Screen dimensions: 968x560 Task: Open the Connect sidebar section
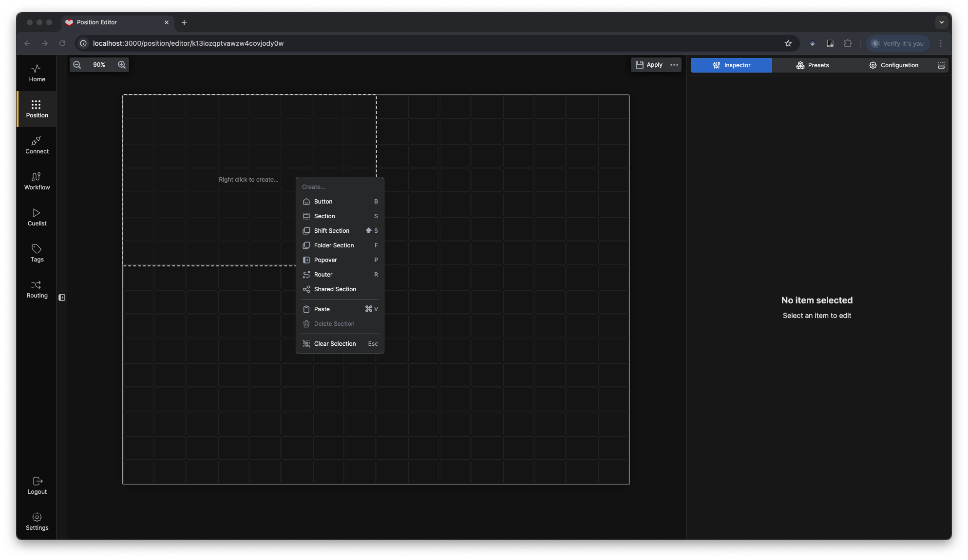coord(37,145)
